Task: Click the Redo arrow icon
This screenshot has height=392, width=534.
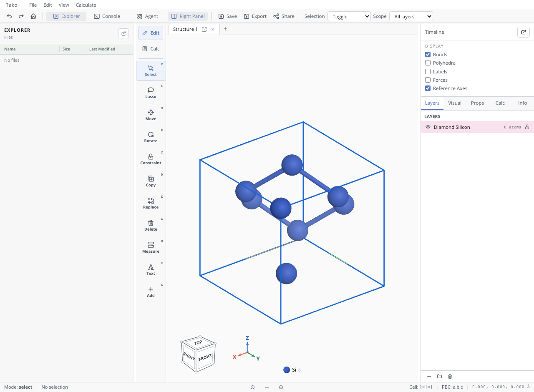Action: click(21, 16)
